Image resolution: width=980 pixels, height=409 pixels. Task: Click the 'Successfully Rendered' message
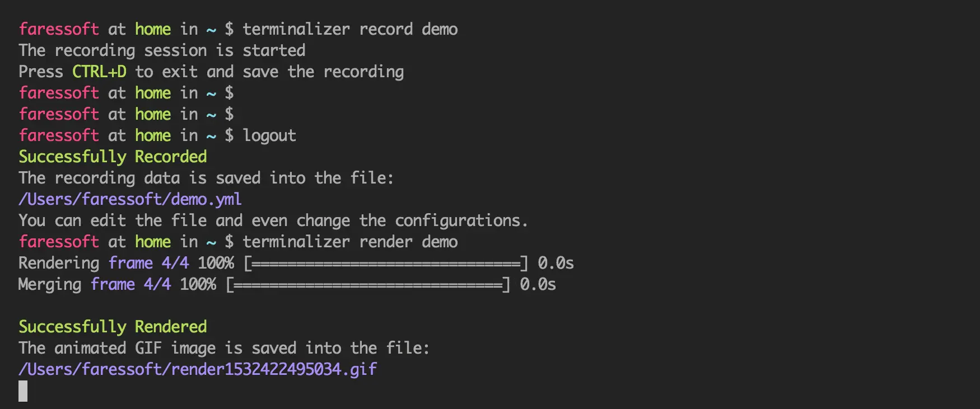tap(113, 327)
